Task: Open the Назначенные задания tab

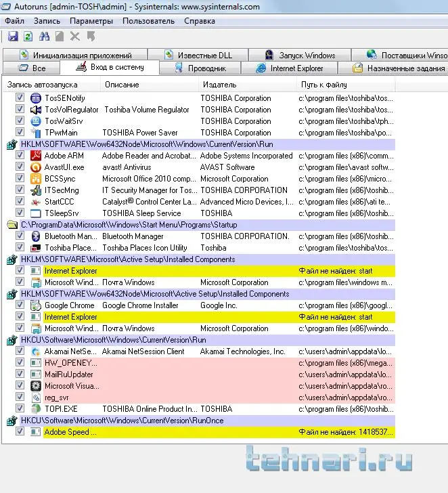Action: pyautogui.click(x=393, y=68)
